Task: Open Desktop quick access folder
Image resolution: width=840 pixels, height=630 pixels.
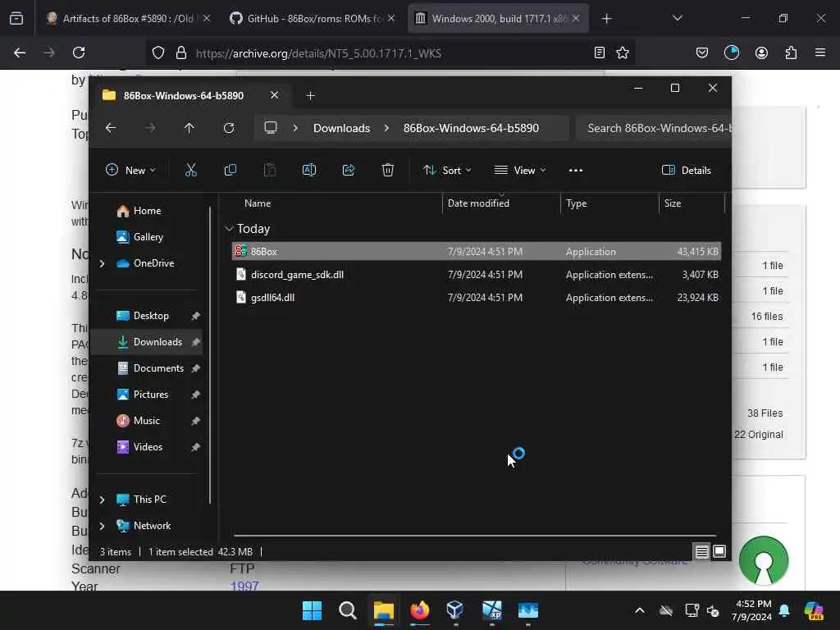Action: [151, 316]
